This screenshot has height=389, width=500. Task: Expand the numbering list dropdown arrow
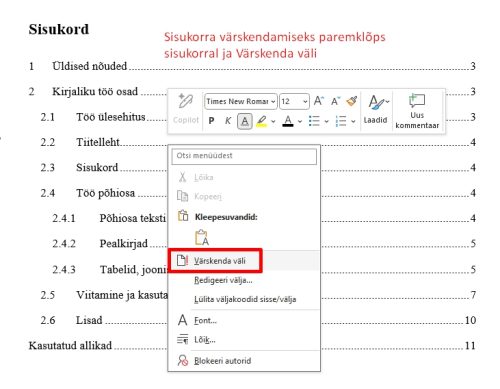click(x=353, y=121)
